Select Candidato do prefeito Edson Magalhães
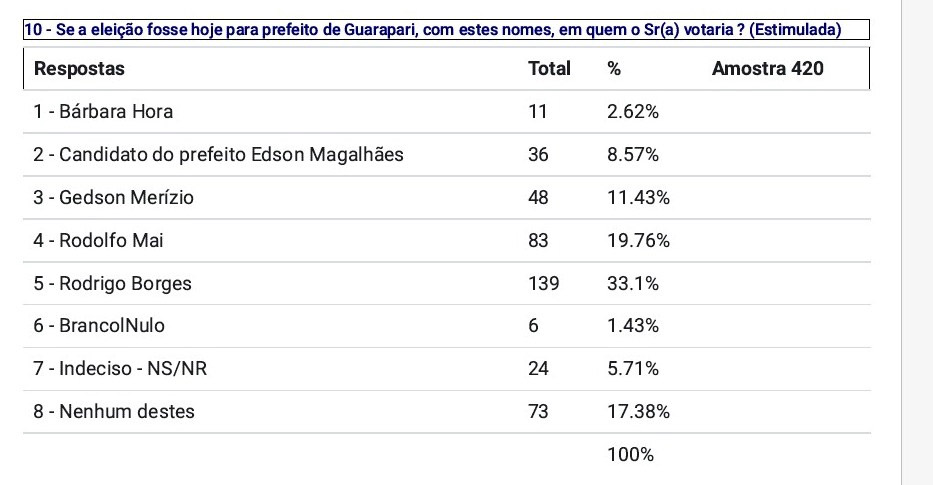This screenshot has width=933, height=485. coord(219,155)
